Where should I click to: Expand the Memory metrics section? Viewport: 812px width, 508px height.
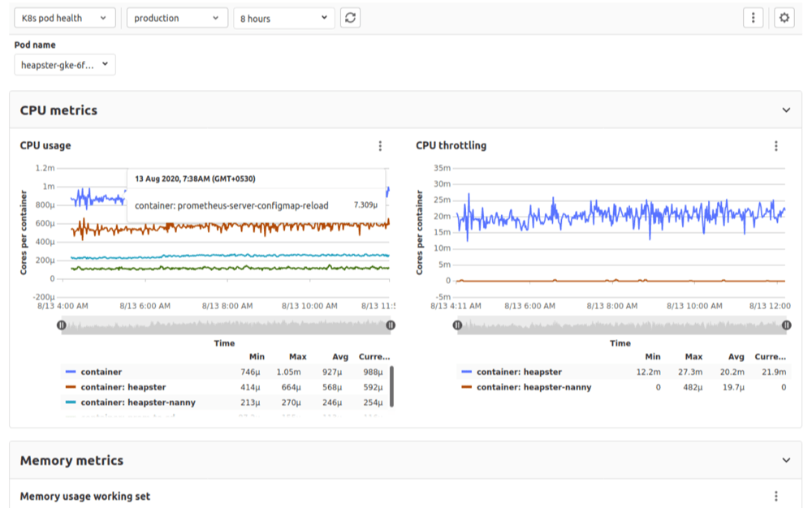click(x=785, y=459)
